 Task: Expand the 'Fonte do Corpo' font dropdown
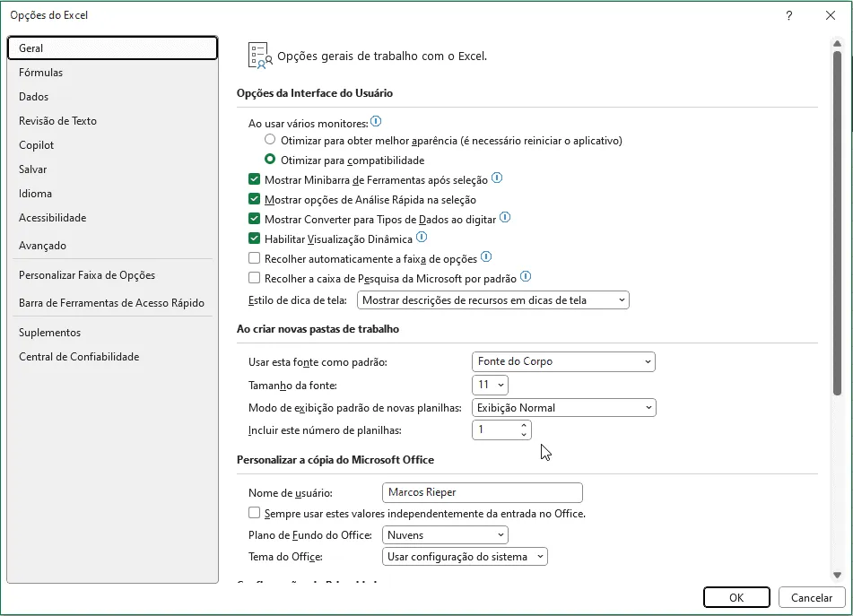pos(563,361)
